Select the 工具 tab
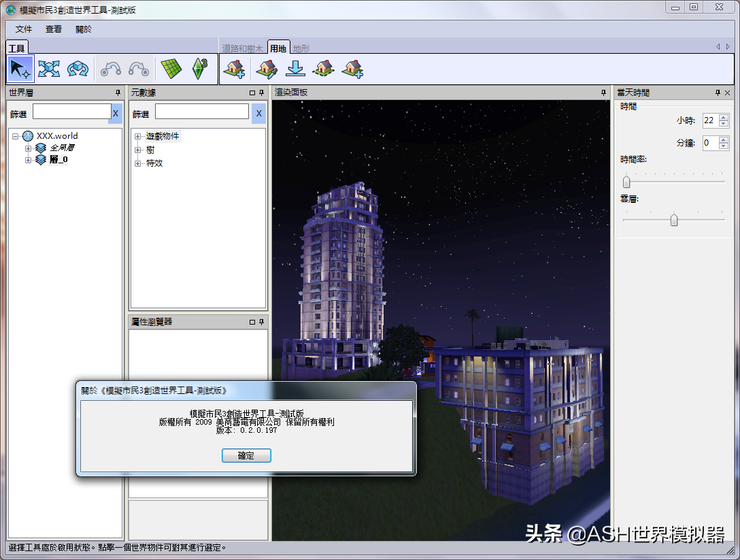740x560 pixels. (16, 48)
